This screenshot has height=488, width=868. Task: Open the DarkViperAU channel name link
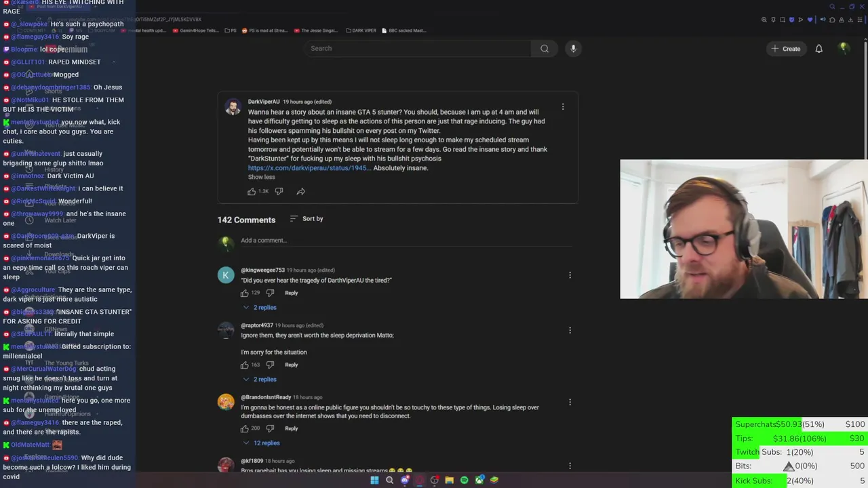264,102
